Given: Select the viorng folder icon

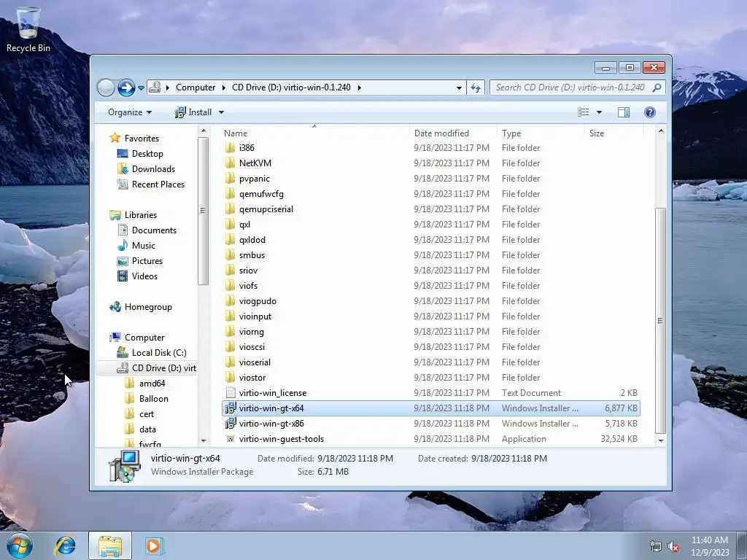Looking at the screenshot, I should (x=230, y=332).
